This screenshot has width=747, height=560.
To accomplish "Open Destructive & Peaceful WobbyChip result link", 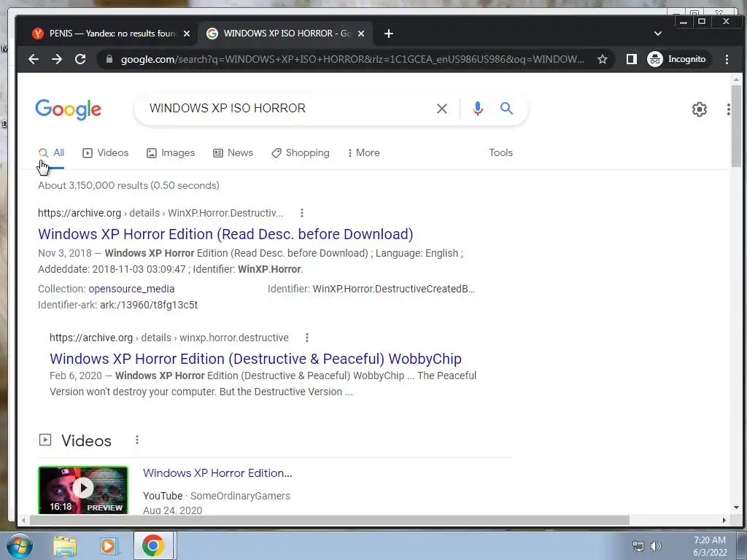I will click(x=255, y=359).
